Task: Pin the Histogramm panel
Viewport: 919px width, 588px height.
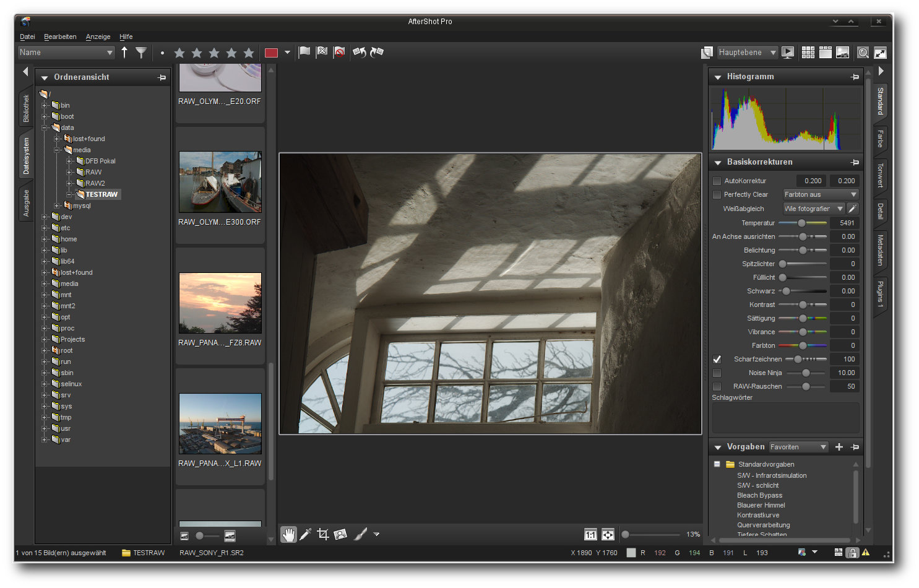Action: click(x=855, y=77)
